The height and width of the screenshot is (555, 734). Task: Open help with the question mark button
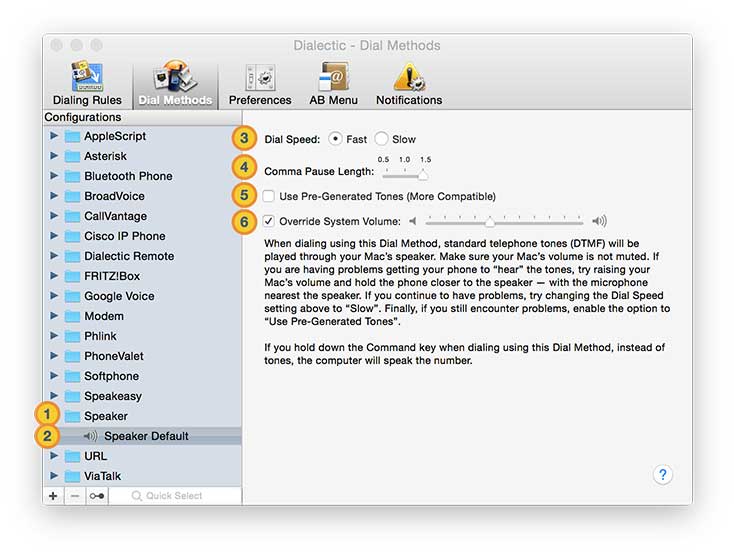(x=662, y=475)
